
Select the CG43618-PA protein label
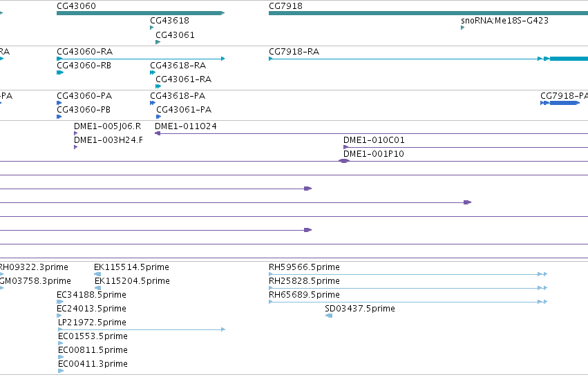pos(178,95)
